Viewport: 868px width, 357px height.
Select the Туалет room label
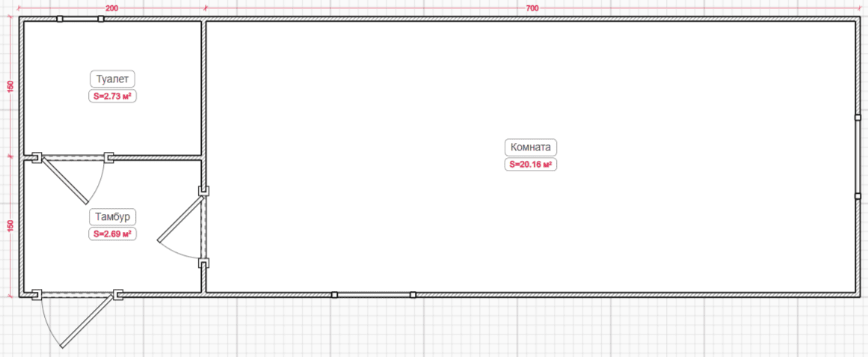click(112, 79)
